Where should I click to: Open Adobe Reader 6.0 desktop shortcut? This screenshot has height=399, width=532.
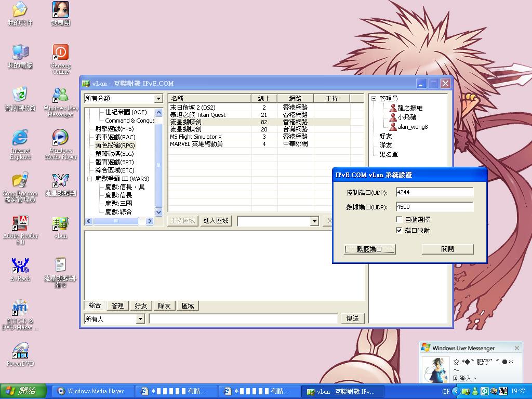pyautogui.click(x=20, y=230)
